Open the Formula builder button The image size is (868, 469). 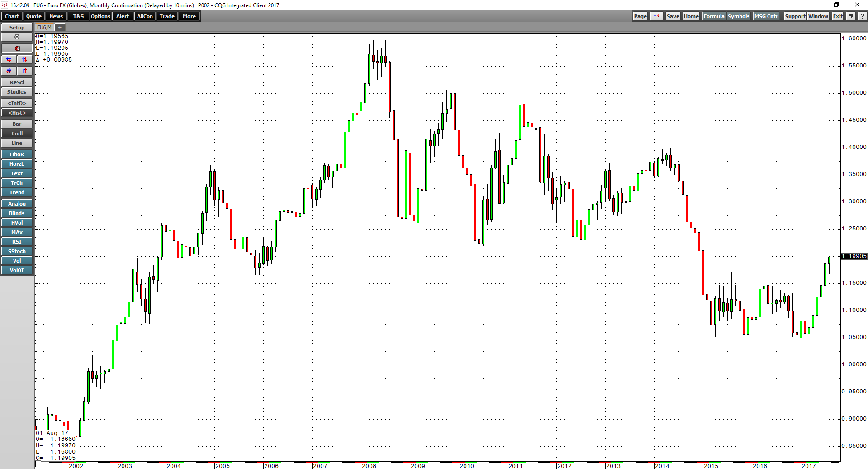(714, 16)
